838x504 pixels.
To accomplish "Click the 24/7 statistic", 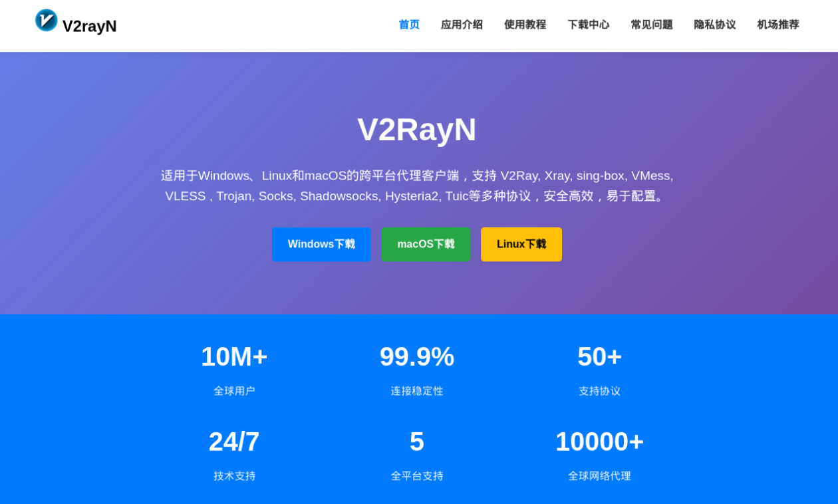I will (234, 442).
